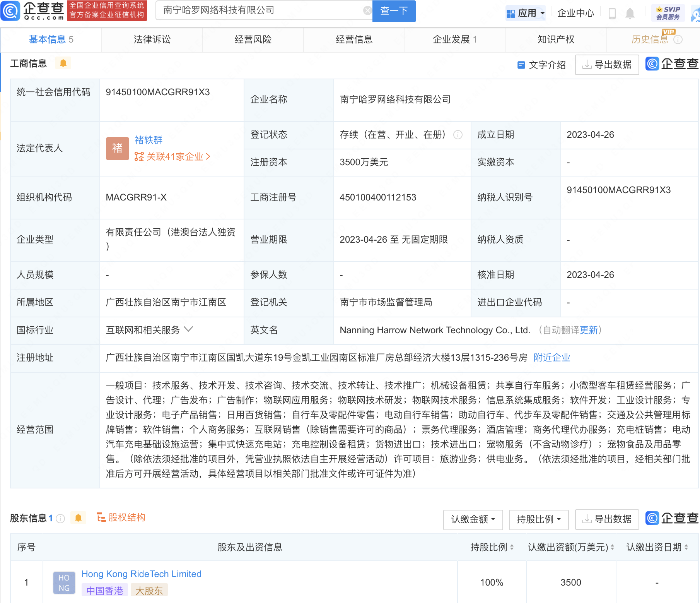Switch to 法律诉讼 tab

pos(152,39)
